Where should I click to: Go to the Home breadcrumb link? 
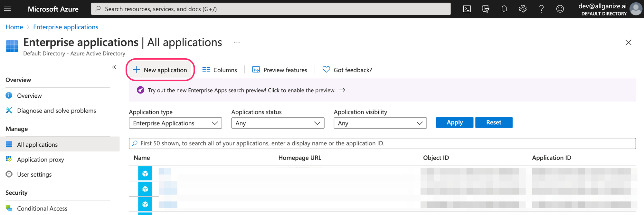click(x=14, y=27)
